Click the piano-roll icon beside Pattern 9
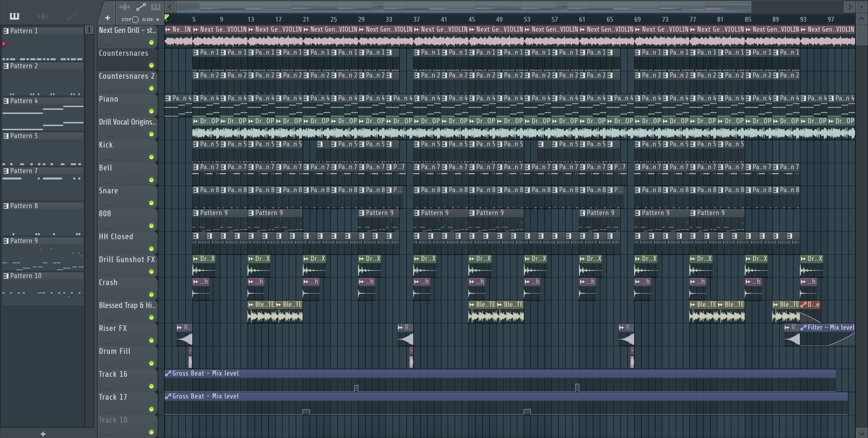Image resolution: width=868 pixels, height=438 pixels. 6,241
